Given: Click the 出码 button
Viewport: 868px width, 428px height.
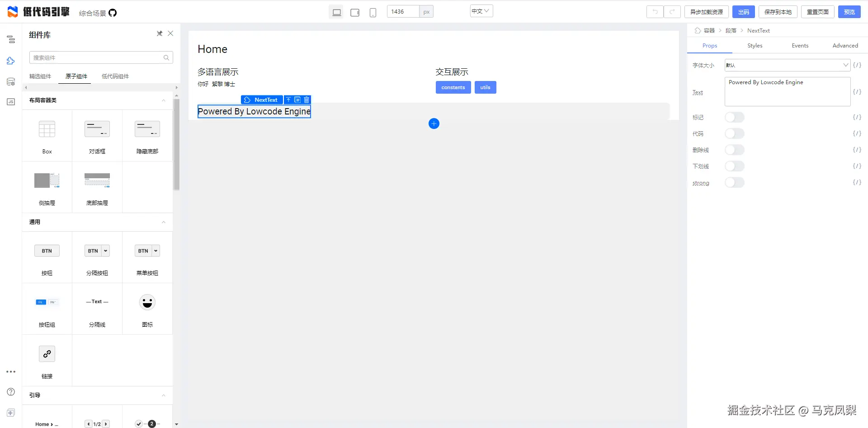Looking at the screenshot, I should [x=744, y=12].
